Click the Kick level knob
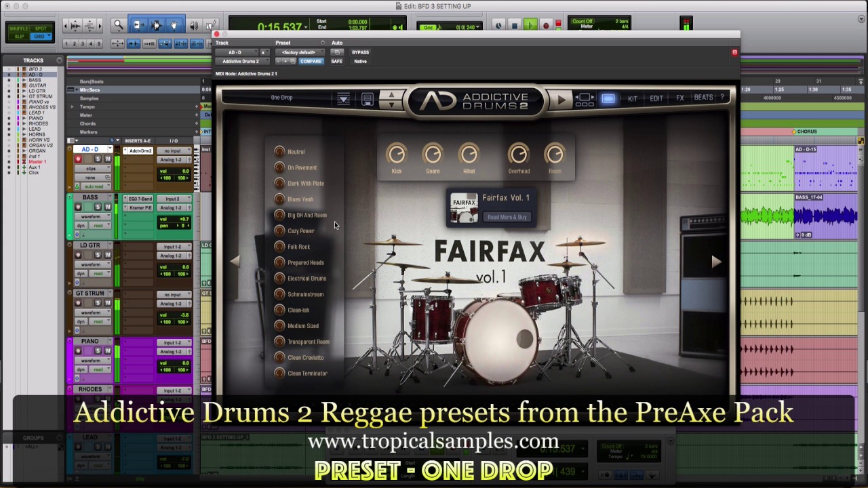The width and height of the screenshot is (868, 488). click(397, 155)
